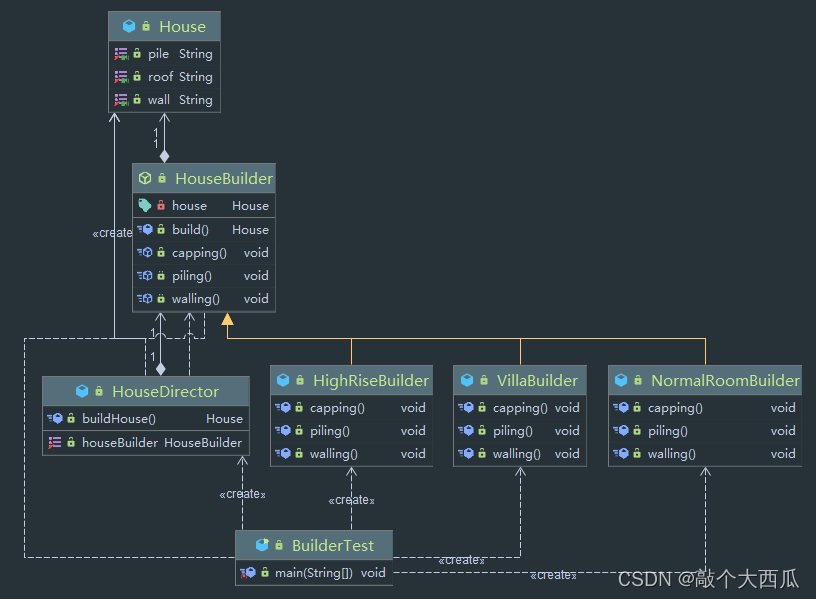
Task: Click the NormalRoomBuilder class icon
Action: point(621,380)
